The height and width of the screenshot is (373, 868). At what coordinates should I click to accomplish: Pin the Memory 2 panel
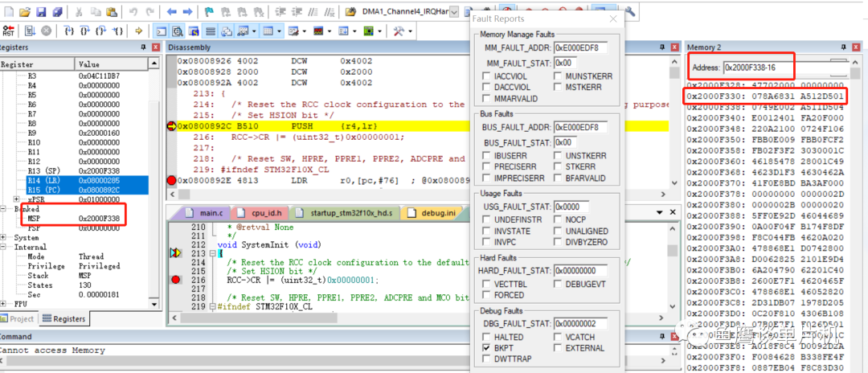click(842, 47)
